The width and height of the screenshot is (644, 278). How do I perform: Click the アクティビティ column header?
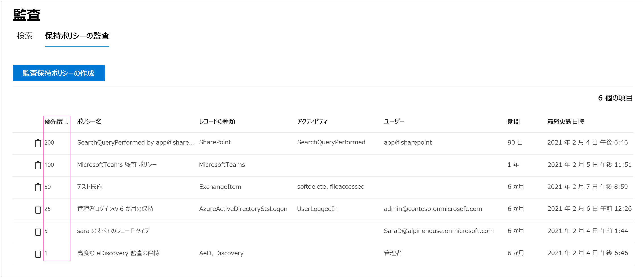click(312, 121)
